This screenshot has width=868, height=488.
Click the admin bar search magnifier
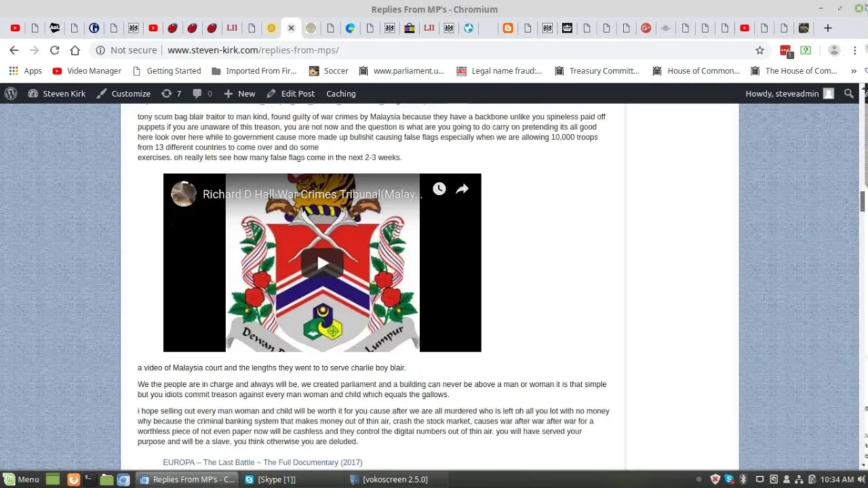pyautogui.click(x=849, y=94)
